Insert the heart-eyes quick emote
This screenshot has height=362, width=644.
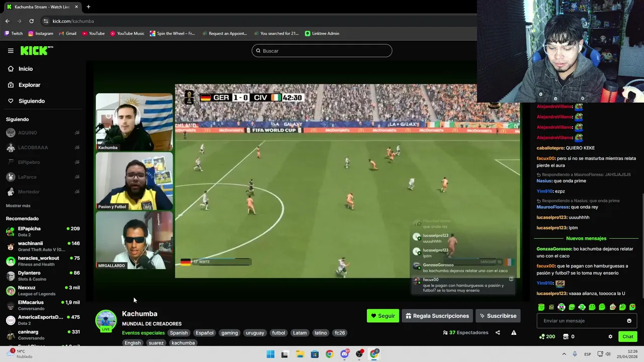(632, 307)
